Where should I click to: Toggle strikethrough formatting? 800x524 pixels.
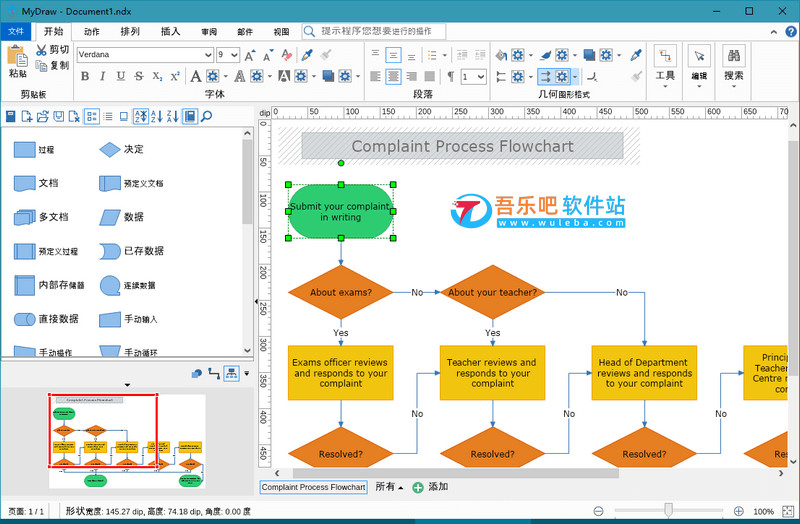click(x=139, y=77)
